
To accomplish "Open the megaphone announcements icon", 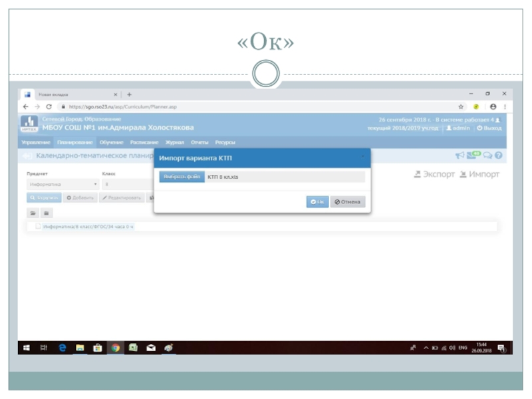I will [x=460, y=156].
